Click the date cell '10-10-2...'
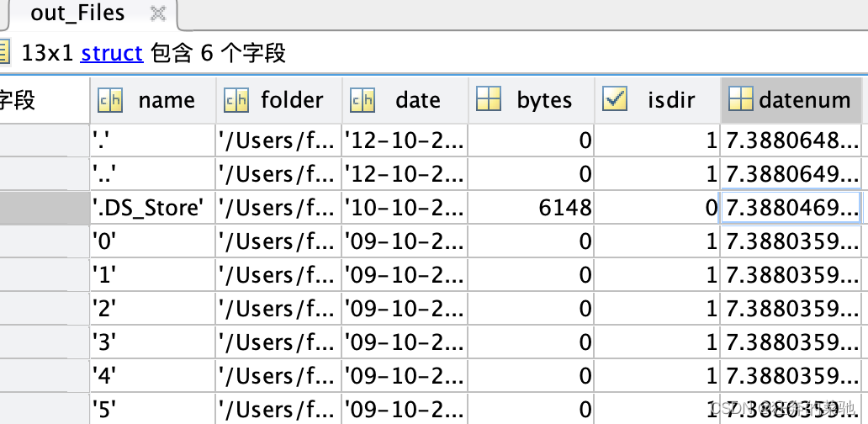This screenshot has height=424, width=868. point(405,208)
